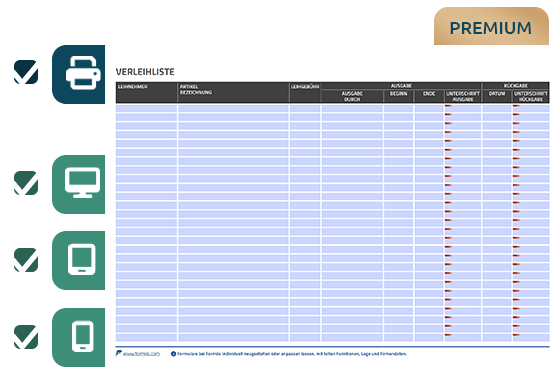
Task: Click the LEIHGEBÜHR column header
Action: click(x=305, y=92)
